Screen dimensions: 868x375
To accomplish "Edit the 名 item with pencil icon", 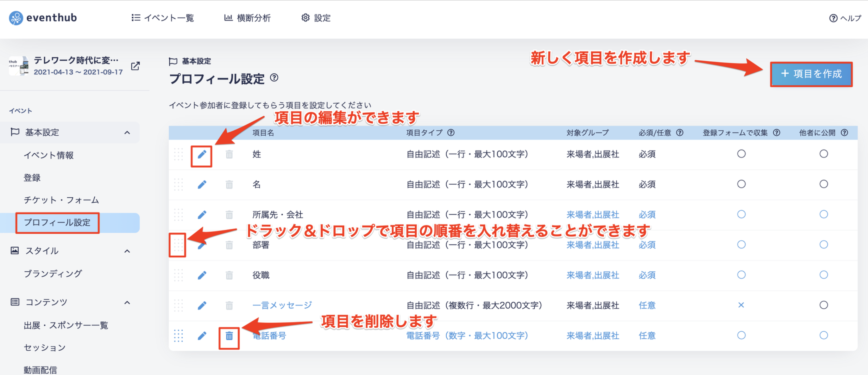I will [x=202, y=184].
